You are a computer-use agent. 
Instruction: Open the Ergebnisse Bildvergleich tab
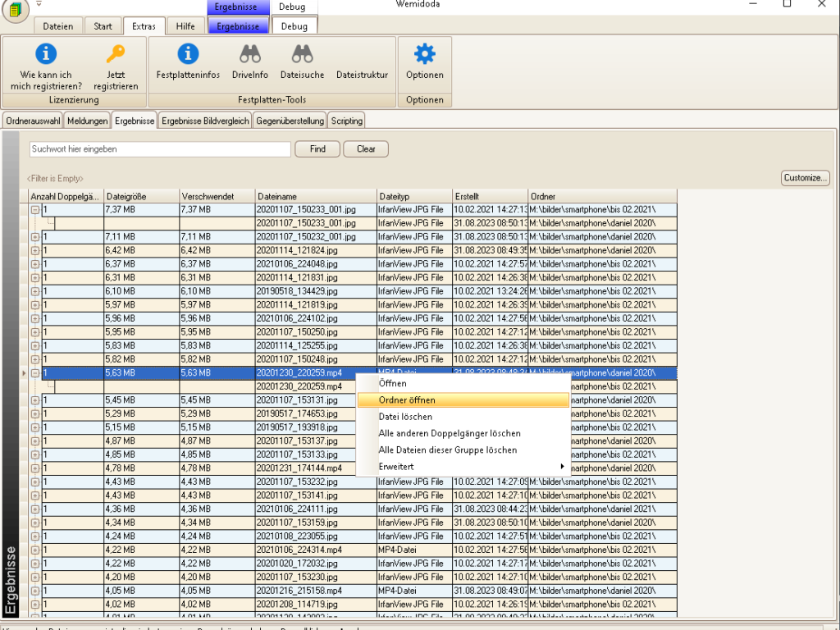(205, 121)
